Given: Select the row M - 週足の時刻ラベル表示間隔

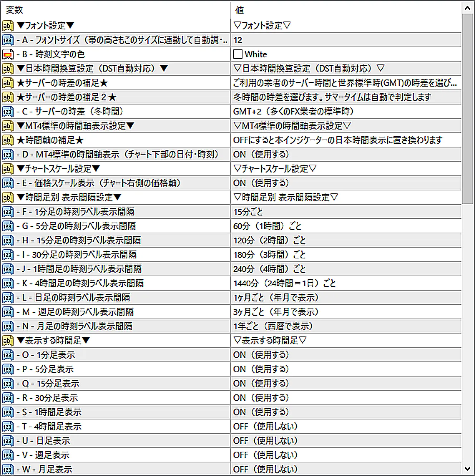Looking at the screenshot, I should coord(231,312).
